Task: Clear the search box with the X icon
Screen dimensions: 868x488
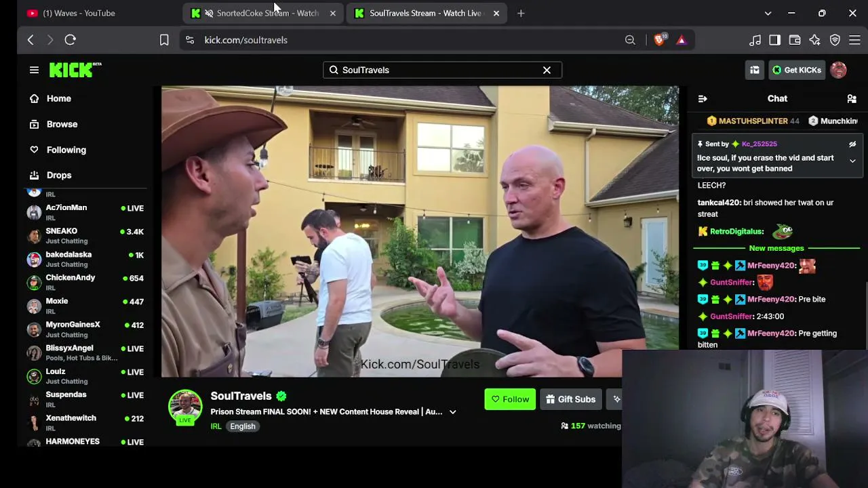Action: point(547,70)
